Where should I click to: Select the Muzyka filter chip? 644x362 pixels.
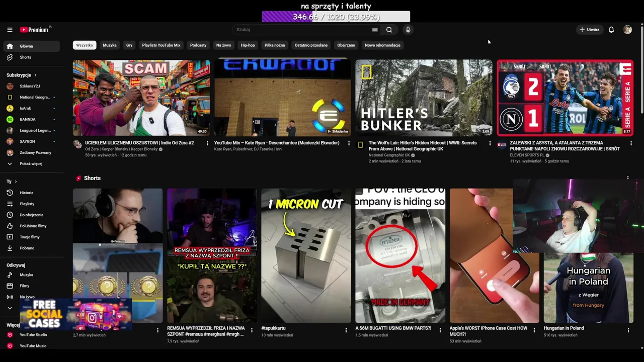click(x=110, y=45)
